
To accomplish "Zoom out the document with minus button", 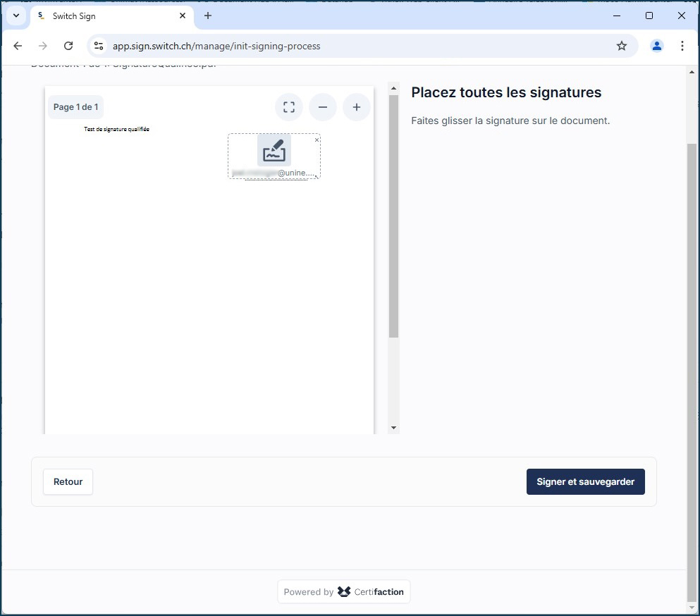I will [323, 107].
